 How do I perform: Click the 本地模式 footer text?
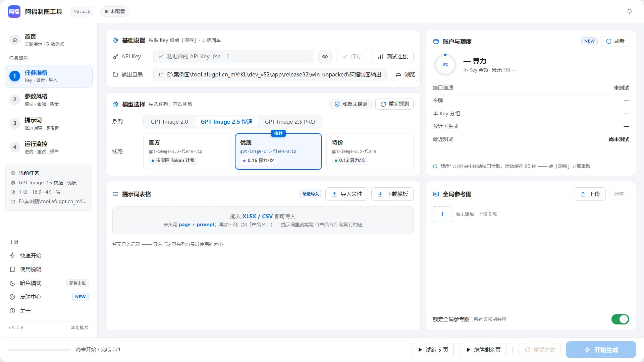(x=79, y=328)
